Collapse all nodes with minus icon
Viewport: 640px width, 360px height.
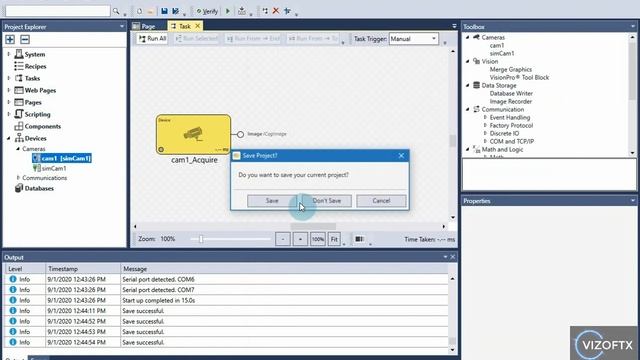coord(25,40)
